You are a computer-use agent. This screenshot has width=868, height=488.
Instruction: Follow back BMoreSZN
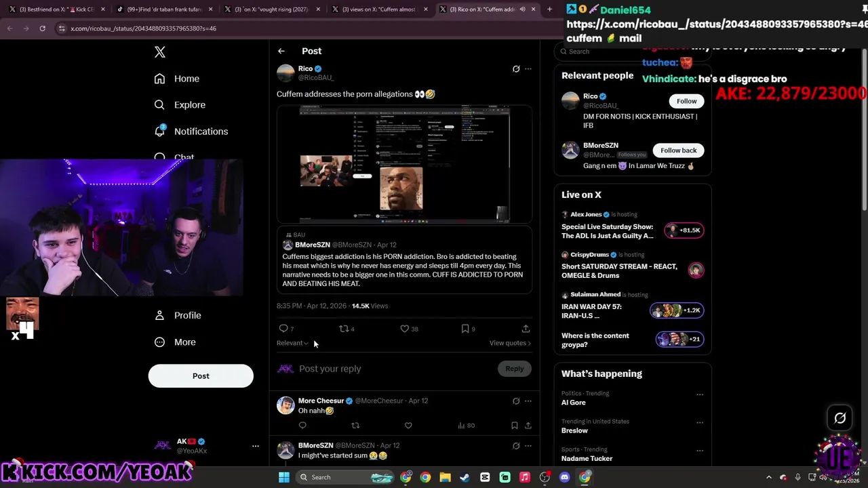(x=678, y=150)
